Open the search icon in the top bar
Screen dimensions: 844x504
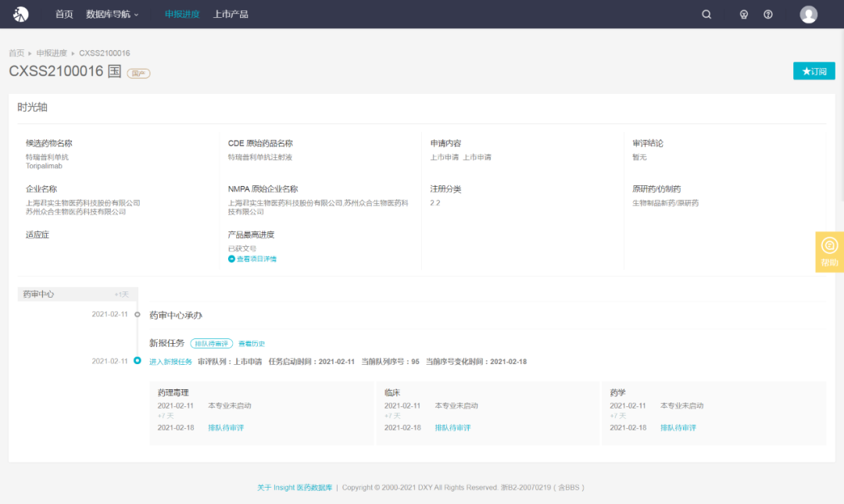pos(706,15)
